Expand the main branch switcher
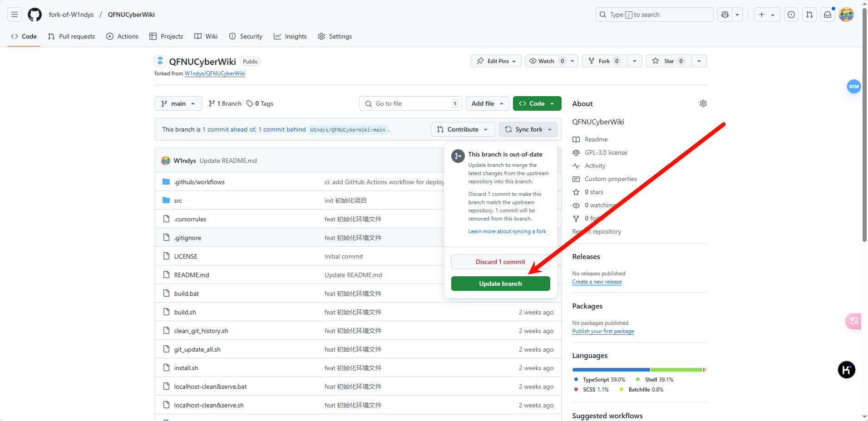The width and height of the screenshot is (868, 421). 178,103
